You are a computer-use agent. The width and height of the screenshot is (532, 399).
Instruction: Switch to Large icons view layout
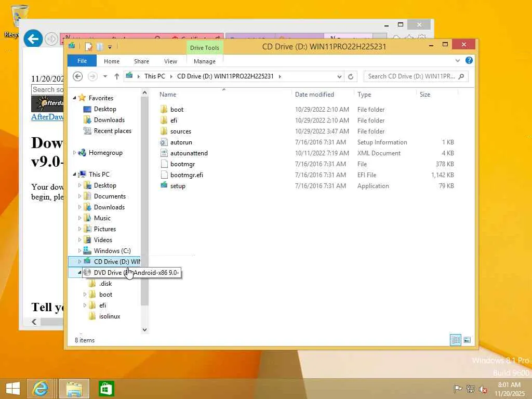click(467, 340)
